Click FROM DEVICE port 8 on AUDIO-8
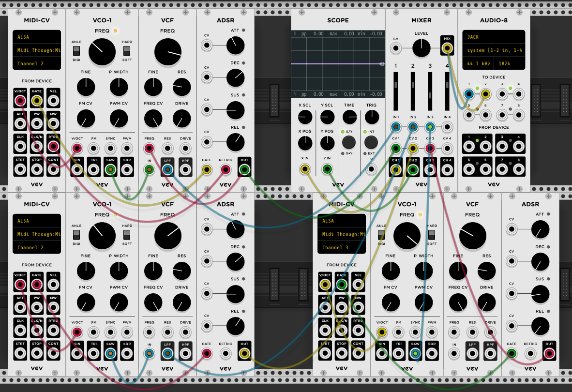 coord(518,169)
